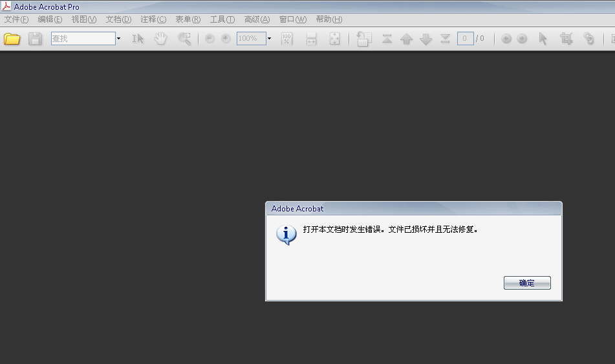Viewport: 615px width, 364px height.
Task: Click the Rotate/Delete pages icon
Action: click(363, 39)
